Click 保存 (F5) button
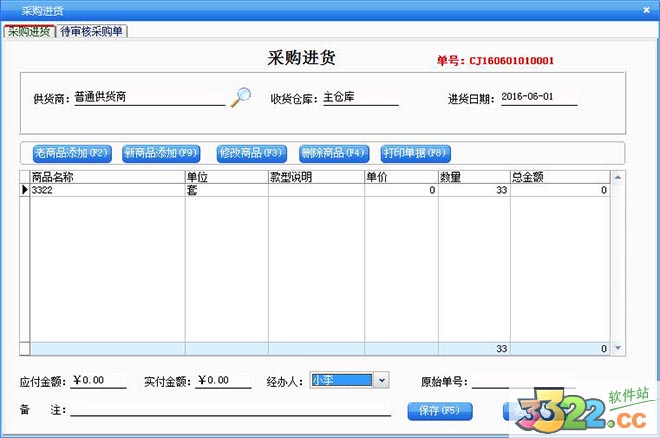 coord(440,411)
